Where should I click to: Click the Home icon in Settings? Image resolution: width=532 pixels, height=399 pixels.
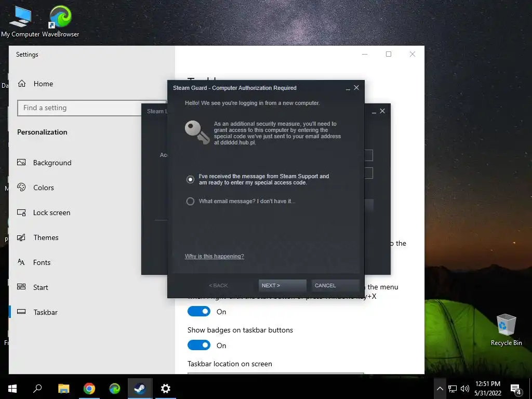point(22,84)
